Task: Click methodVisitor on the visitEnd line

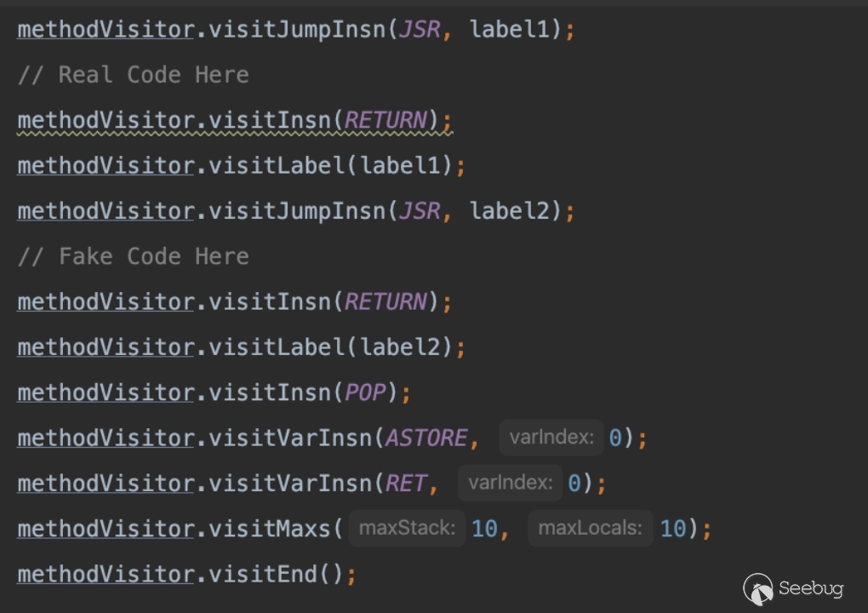Action: coord(106,574)
